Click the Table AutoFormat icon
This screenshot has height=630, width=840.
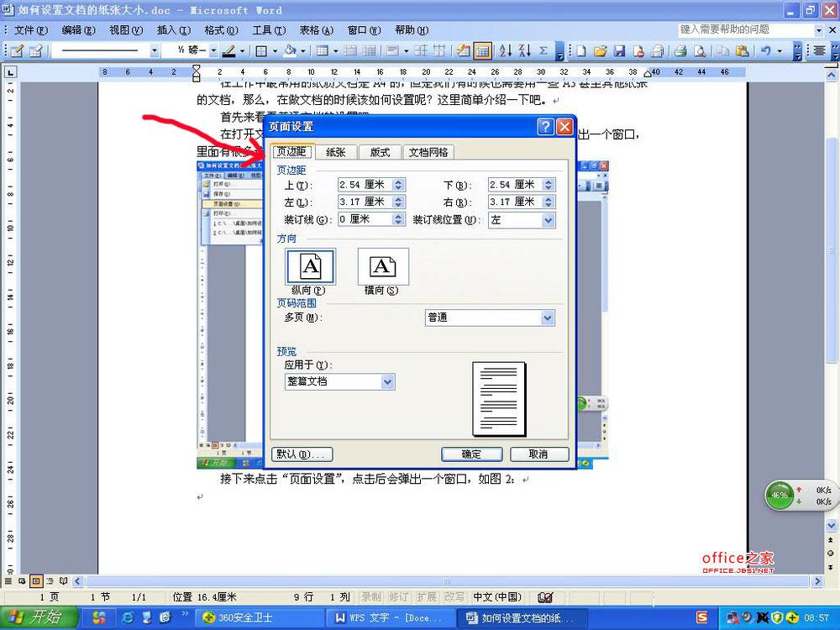pyautogui.click(x=463, y=51)
